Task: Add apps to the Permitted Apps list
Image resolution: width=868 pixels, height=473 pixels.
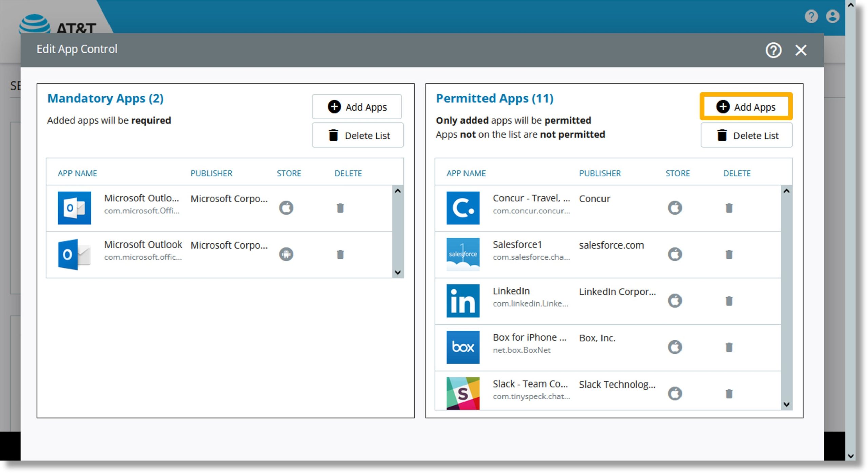Action: (x=746, y=106)
